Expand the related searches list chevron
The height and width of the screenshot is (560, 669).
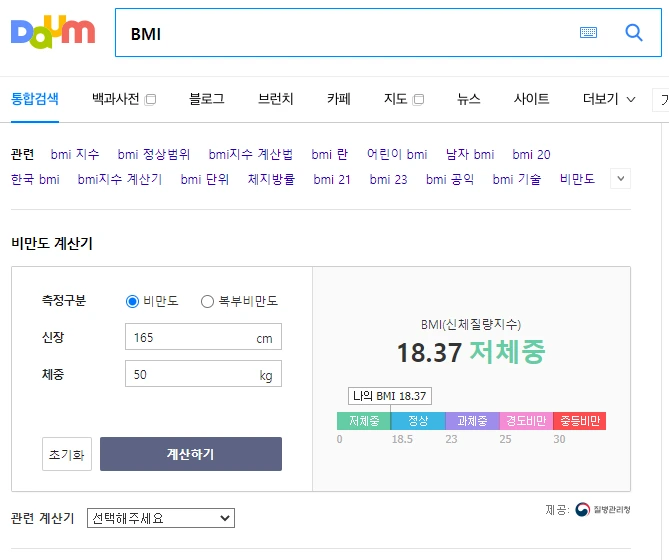(x=621, y=179)
